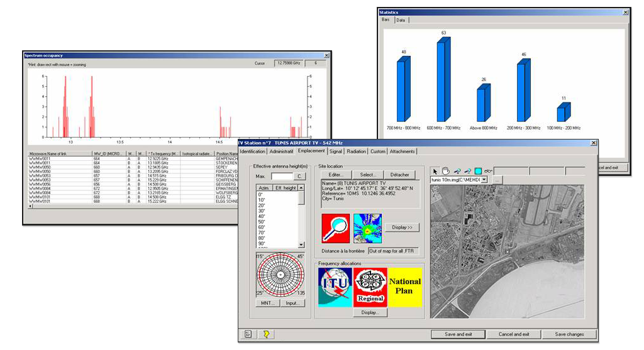Open the Attachments tab
This screenshot has width=644, height=350.
[402, 151]
